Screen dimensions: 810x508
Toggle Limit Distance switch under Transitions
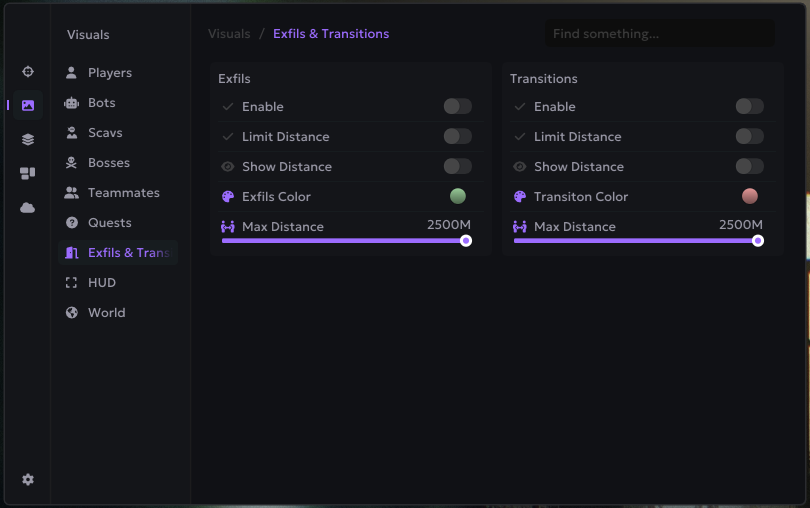coord(749,136)
